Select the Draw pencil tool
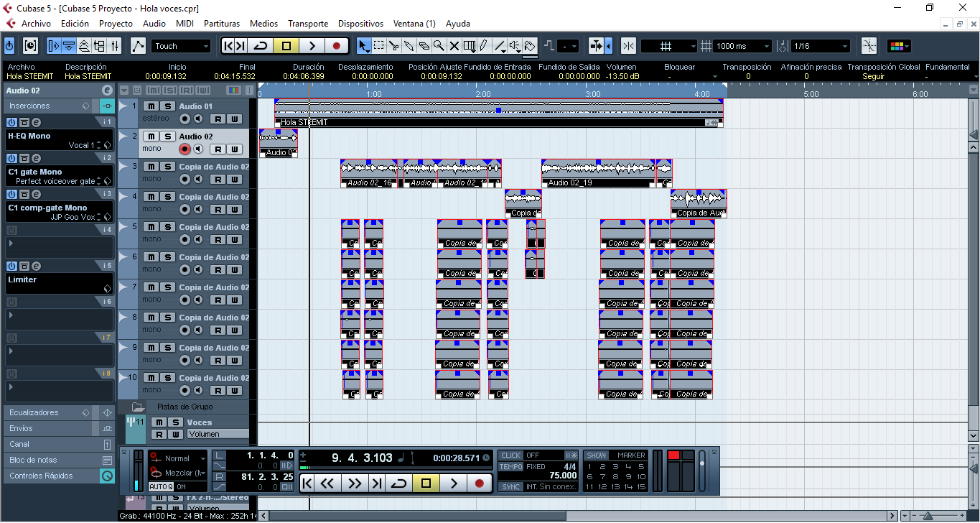The width and height of the screenshot is (980, 523). pyautogui.click(x=485, y=46)
